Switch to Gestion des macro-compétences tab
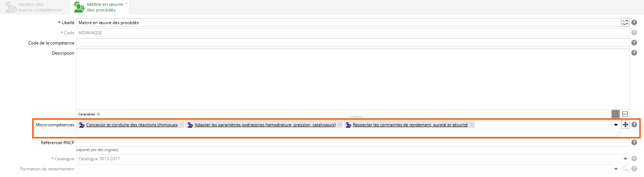 [x=34, y=7]
